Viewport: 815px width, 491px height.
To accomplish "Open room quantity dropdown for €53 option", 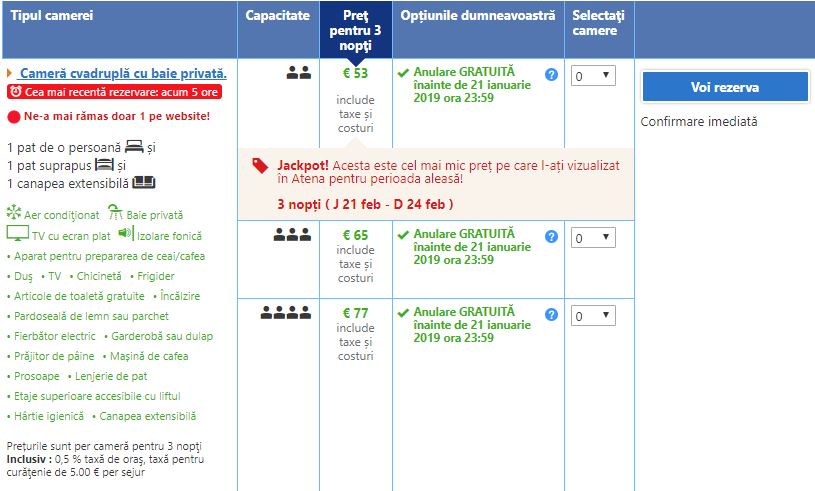I will point(593,75).
